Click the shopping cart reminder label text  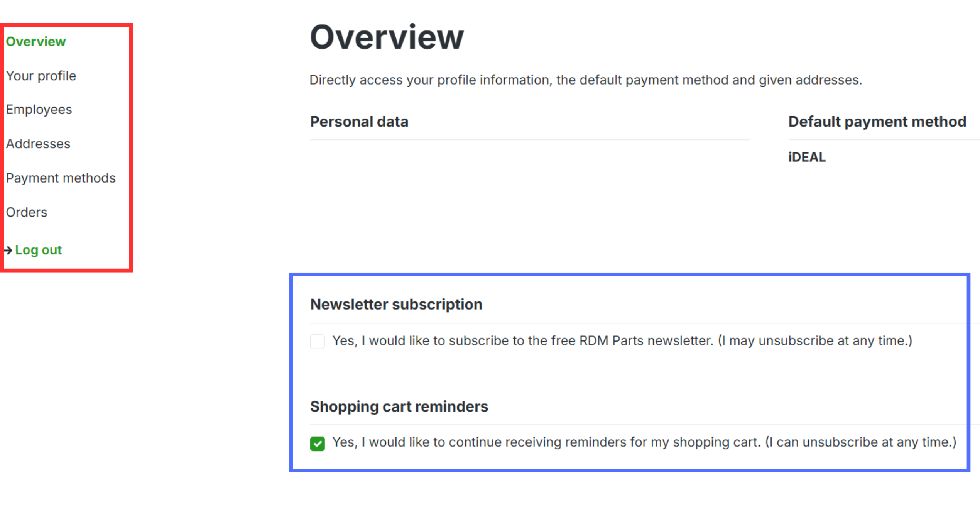point(644,442)
